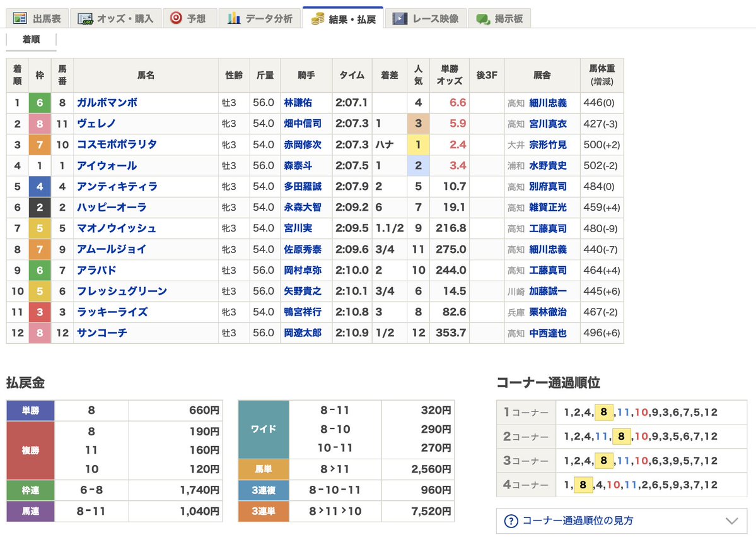Screen dimensions: 756x542
Task: Open horse サンコーチ link
Action: pos(102,333)
